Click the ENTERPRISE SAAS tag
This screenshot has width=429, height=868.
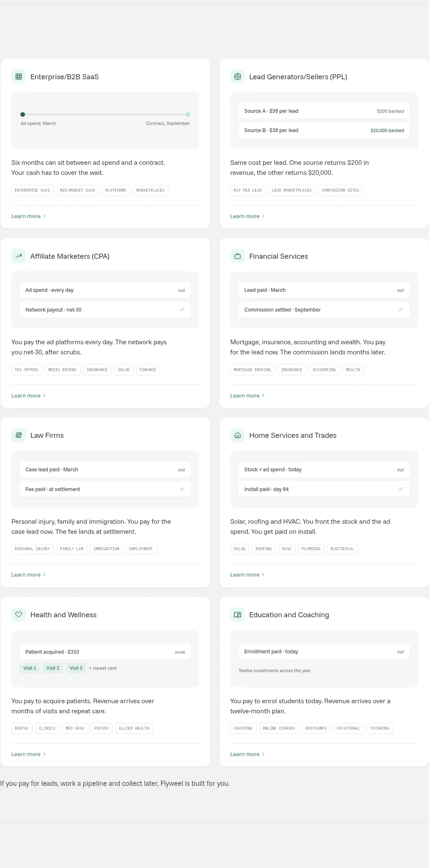32,190
